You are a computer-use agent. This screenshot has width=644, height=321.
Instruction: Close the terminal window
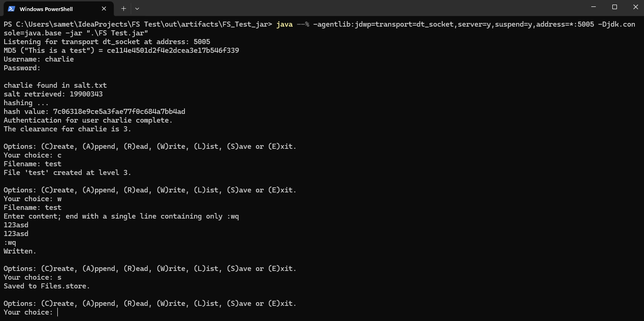coord(635,7)
